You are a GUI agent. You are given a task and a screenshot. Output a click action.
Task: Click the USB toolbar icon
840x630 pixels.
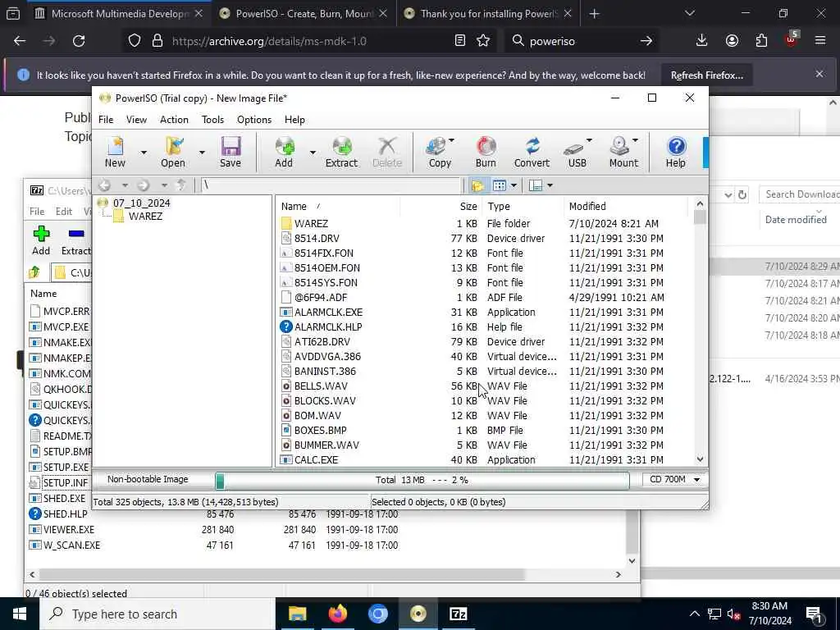click(x=577, y=152)
